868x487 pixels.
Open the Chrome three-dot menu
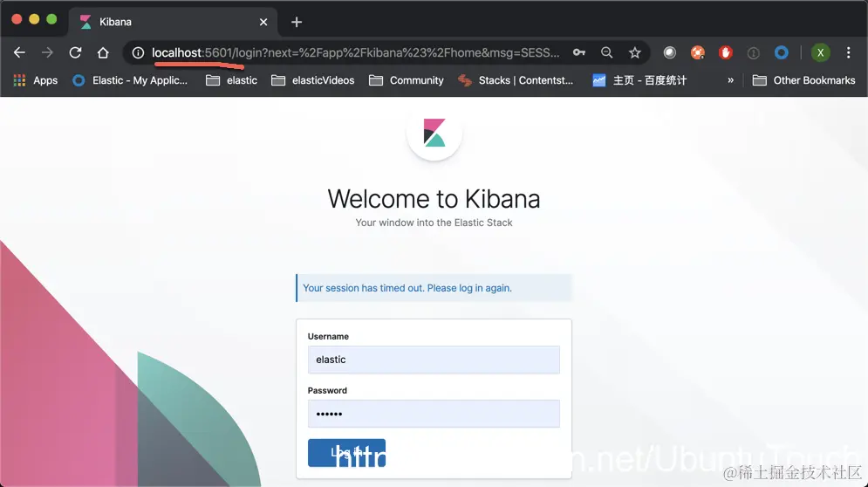point(848,52)
